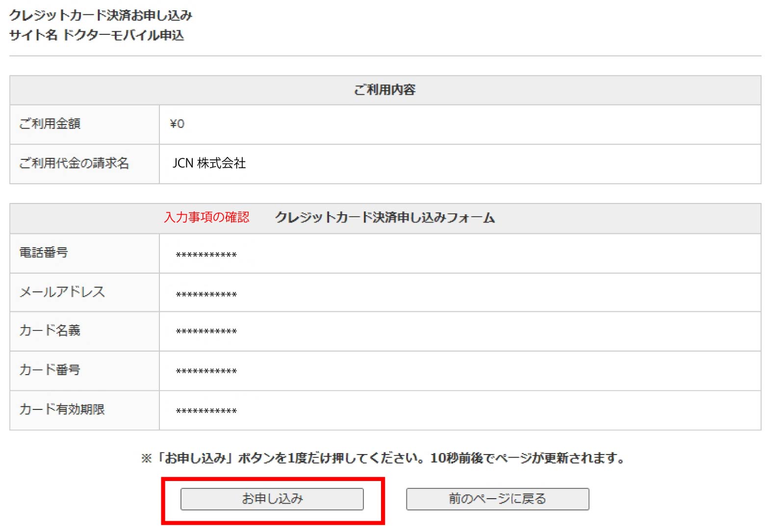Image resolution: width=766 pixels, height=532 pixels.
Task: Select the カード名義 row label
Action: pos(50,330)
